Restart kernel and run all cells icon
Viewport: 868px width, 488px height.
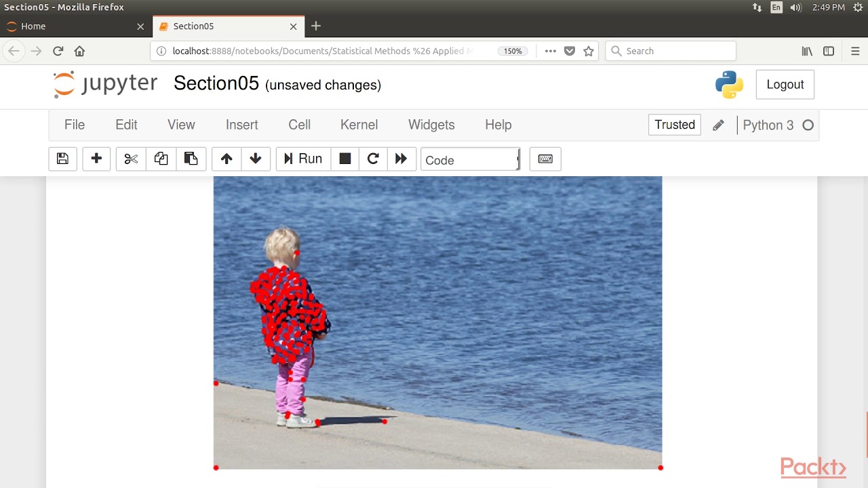tap(401, 159)
